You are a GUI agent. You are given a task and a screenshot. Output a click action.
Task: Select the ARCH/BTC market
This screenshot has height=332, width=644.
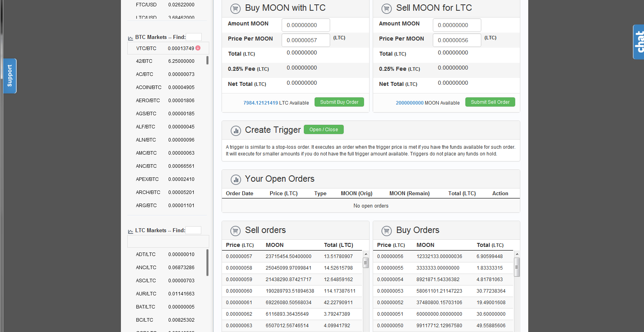(x=167, y=192)
